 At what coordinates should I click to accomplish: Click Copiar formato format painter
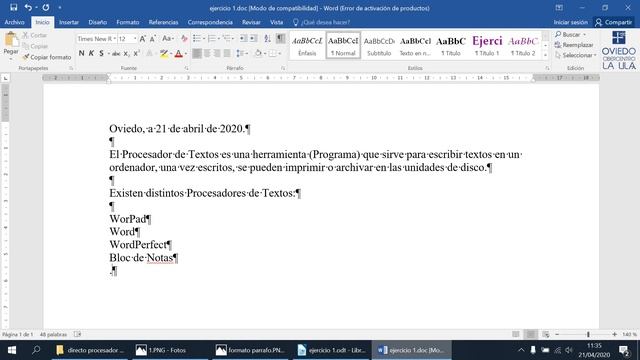click(47, 57)
